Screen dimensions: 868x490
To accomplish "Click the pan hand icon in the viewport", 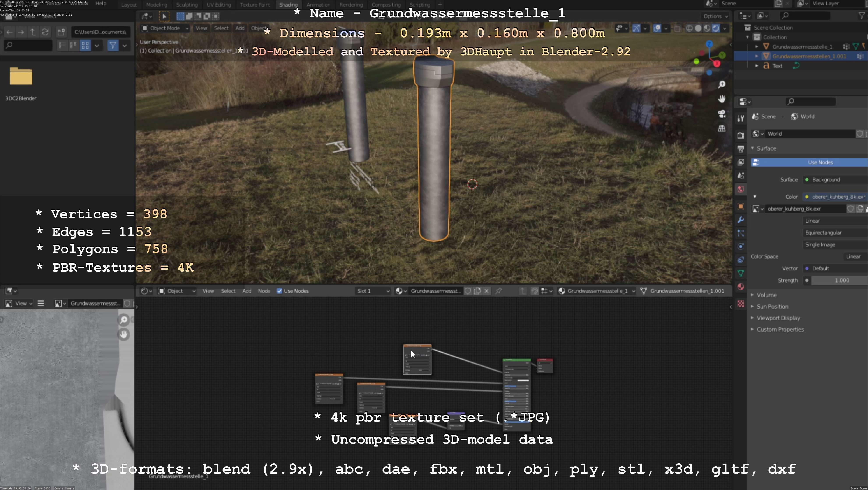I will [721, 99].
